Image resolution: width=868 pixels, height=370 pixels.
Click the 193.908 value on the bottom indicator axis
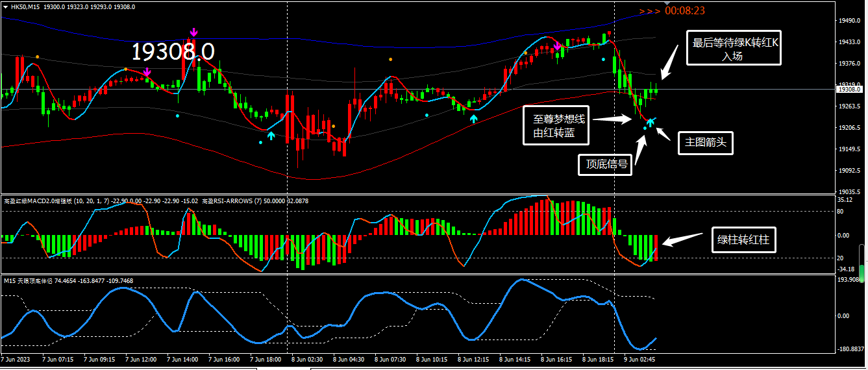pos(849,279)
